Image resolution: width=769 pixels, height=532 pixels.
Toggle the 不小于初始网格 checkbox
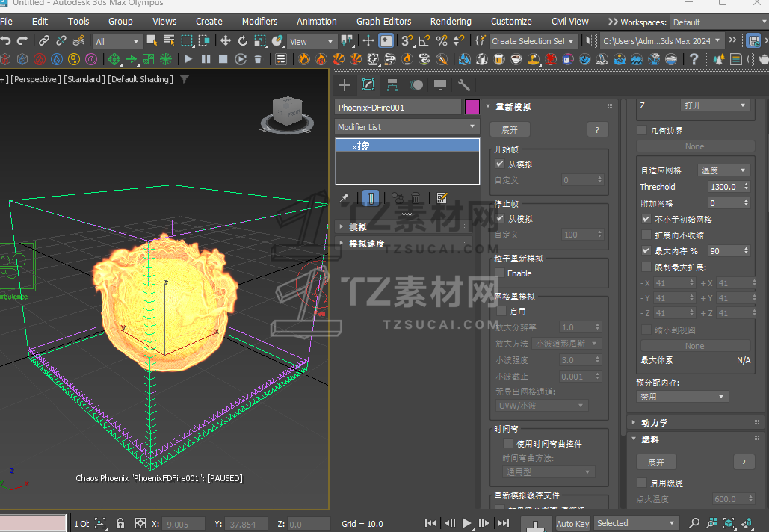pos(646,220)
